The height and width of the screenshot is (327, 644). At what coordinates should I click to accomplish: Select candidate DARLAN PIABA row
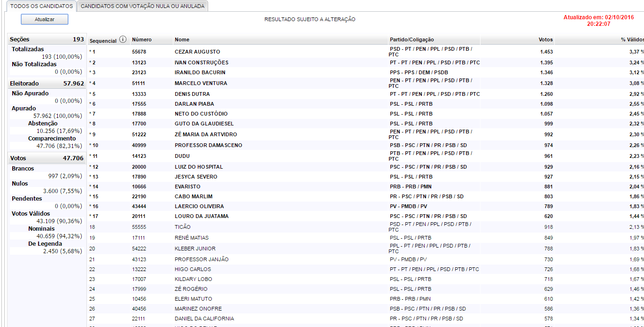pos(194,104)
